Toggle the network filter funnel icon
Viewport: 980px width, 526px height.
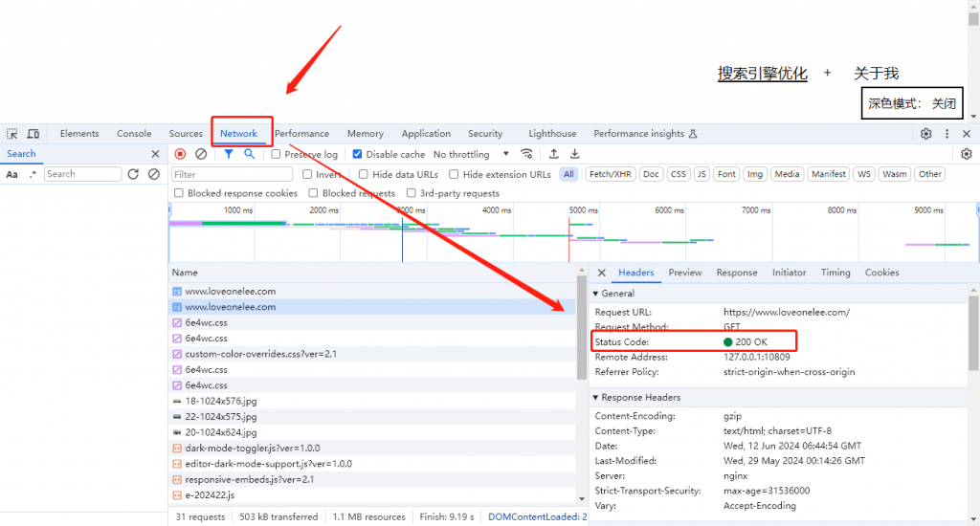click(229, 154)
